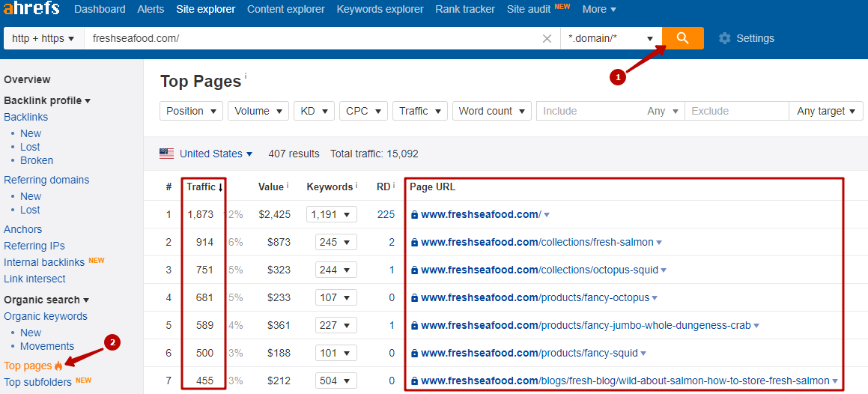Expand the 504 keywords dropdown
The height and width of the screenshot is (394, 868).
(x=336, y=381)
